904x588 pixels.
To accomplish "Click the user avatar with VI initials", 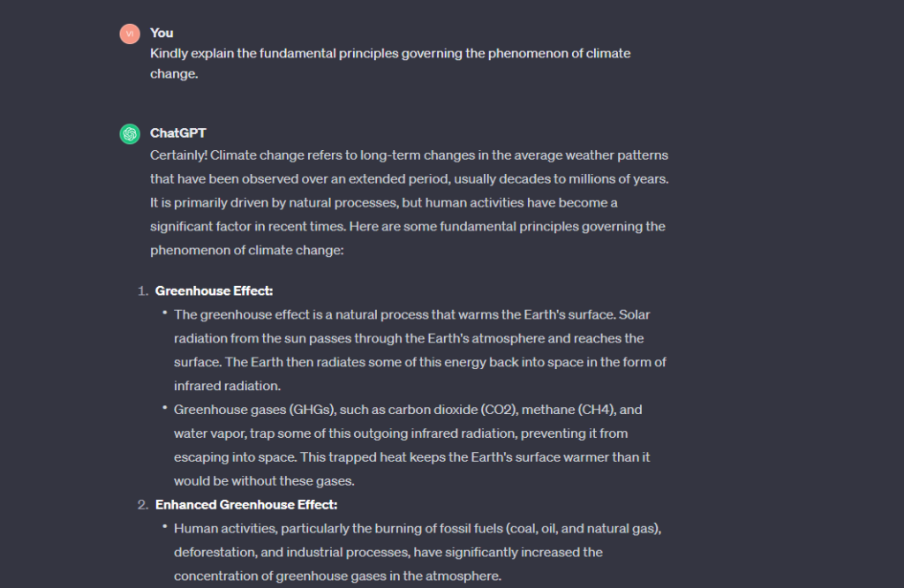I will coord(130,34).
